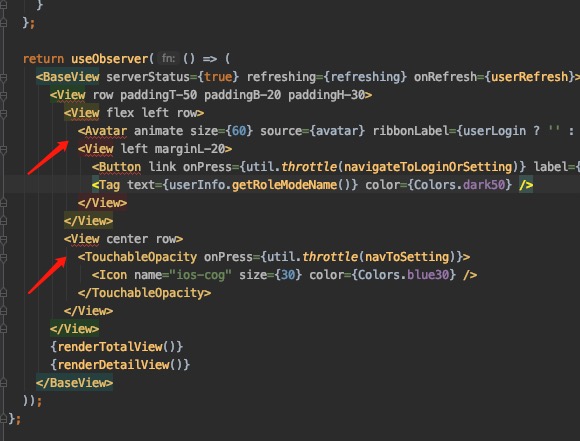Click the Avatar component name

(x=106, y=131)
